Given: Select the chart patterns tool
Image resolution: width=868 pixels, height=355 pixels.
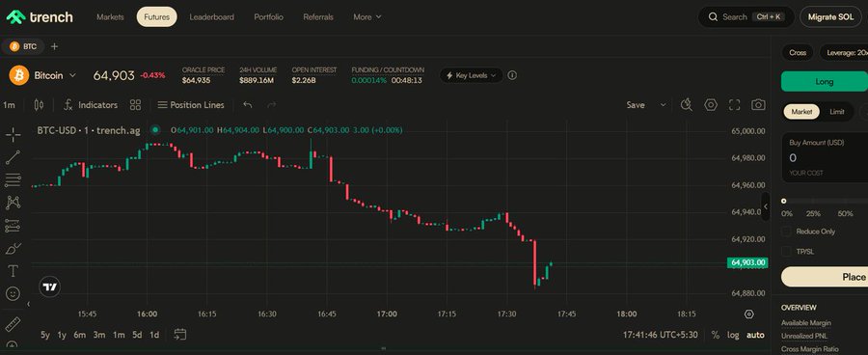Looking at the screenshot, I should (x=13, y=203).
